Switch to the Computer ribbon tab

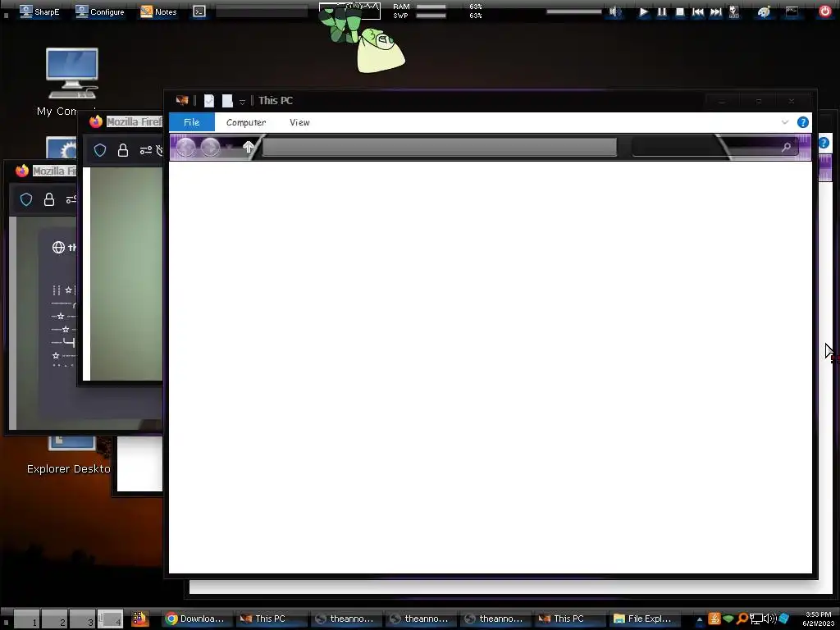246,122
